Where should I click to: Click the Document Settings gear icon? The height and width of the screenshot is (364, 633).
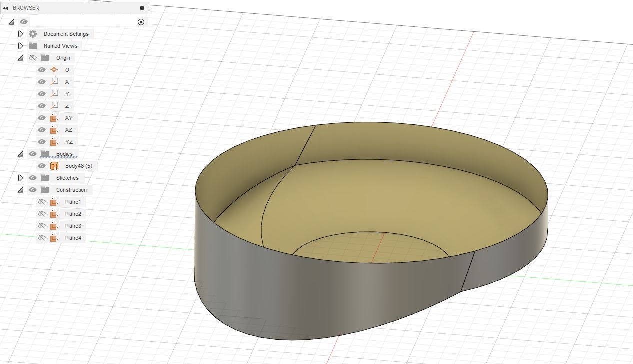click(32, 34)
